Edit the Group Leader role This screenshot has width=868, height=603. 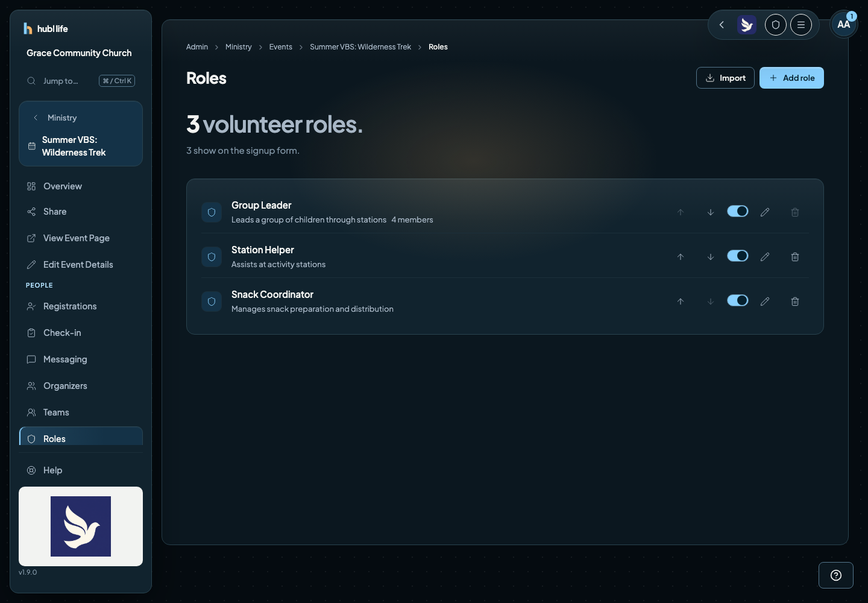[x=765, y=212]
